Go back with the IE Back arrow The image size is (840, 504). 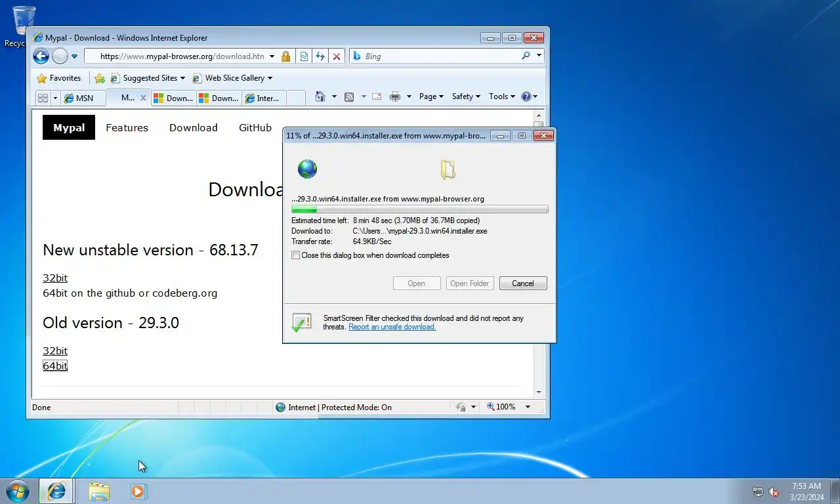click(41, 56)
